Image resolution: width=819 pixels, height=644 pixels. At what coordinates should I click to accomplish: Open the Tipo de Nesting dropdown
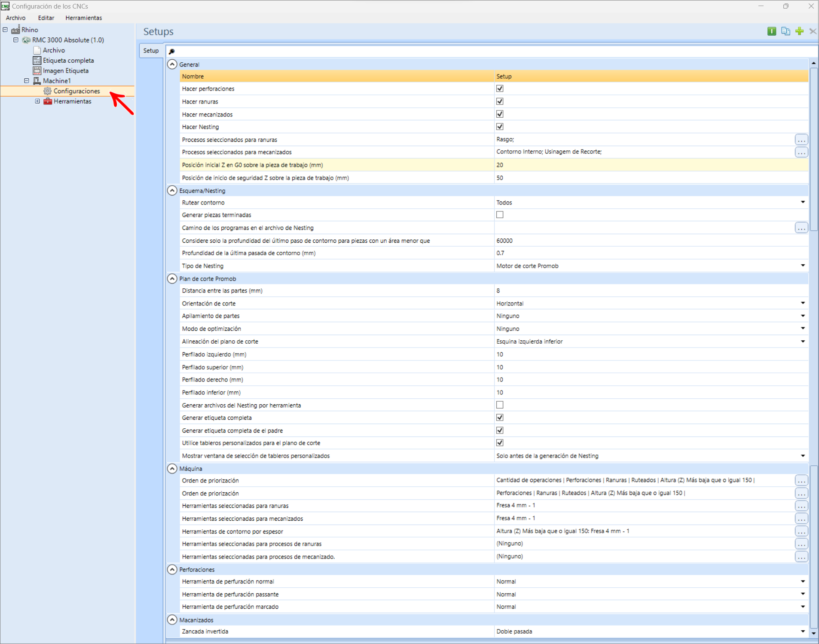pyautogui.click(x=803, y=266)
